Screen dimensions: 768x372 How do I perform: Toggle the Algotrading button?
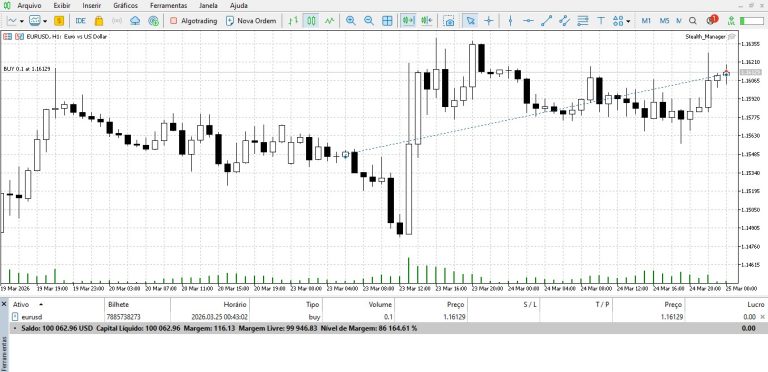click(x=193, y=21)
